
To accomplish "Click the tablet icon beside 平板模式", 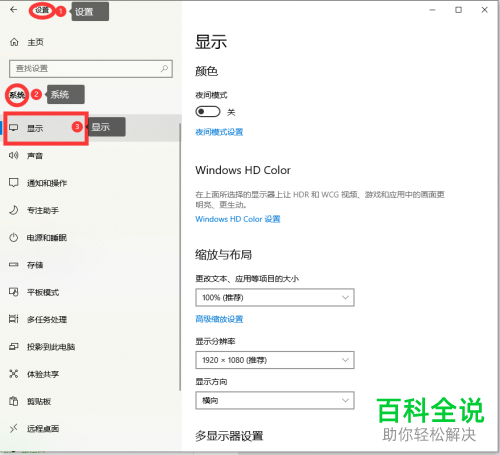I will click(x=14, y=292).
